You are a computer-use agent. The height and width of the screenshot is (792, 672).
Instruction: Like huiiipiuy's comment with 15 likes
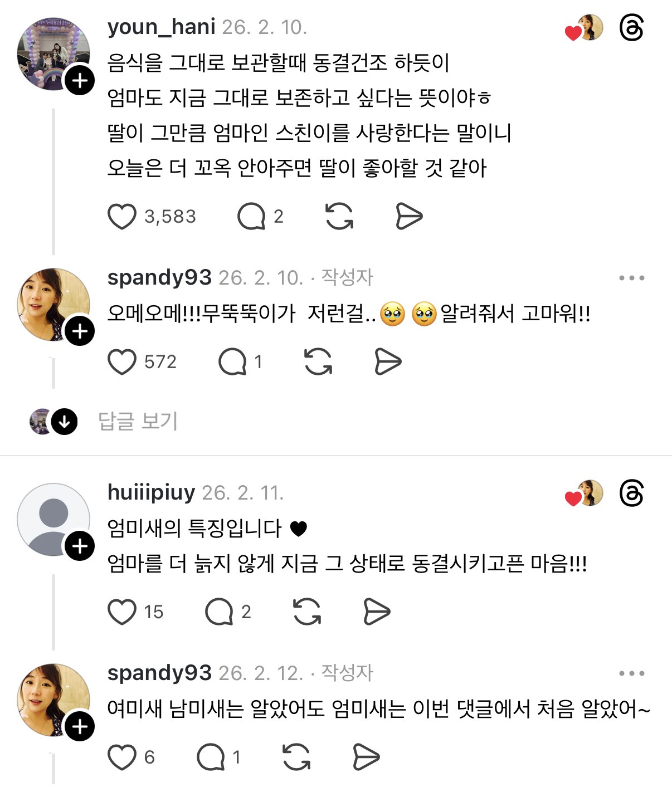click(122, 612)
